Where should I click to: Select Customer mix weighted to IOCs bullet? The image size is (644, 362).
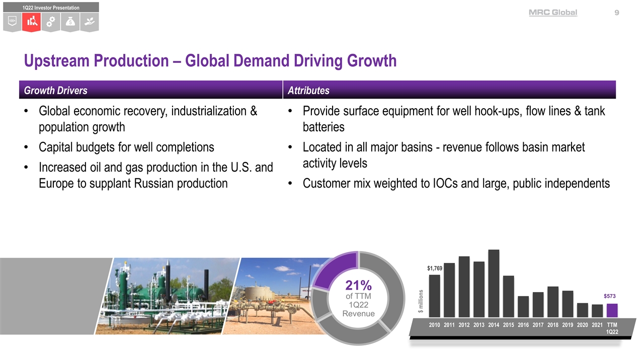coord(449,184)
